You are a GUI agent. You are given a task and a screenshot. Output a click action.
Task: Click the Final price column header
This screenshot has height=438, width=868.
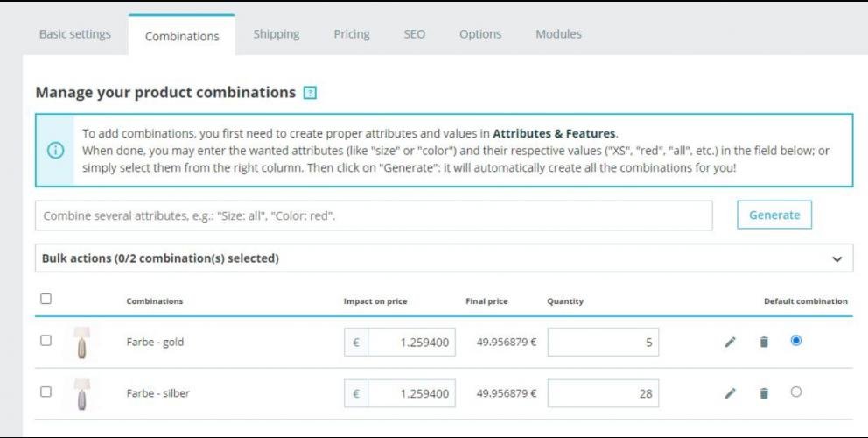tap(486, 301)
